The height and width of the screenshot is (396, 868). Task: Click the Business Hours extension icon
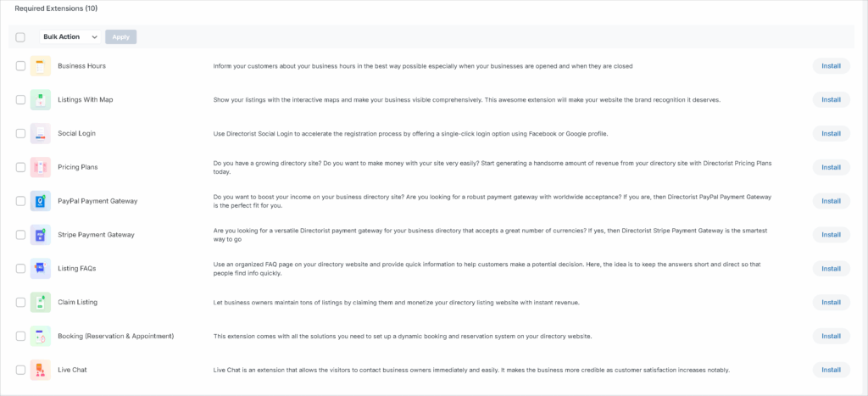click(x=41, y=66)
